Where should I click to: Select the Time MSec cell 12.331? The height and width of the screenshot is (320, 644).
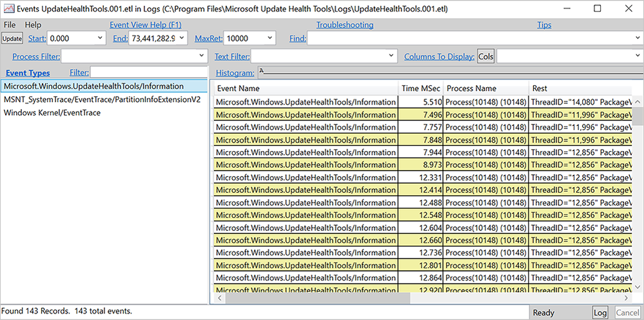(x=420, y=177)
